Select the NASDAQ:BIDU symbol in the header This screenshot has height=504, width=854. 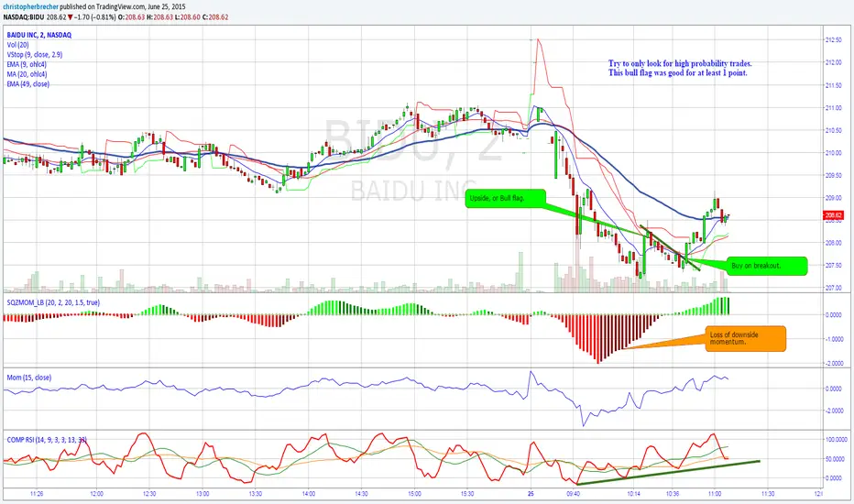24,17
